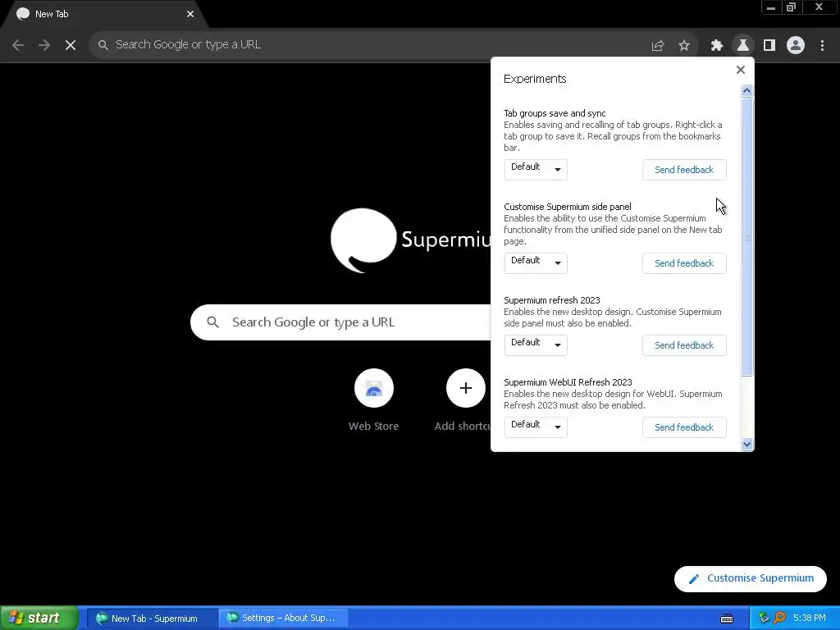
Task: Open Supermium refresh 2023 dropdown
Action: tap(535, 345)
